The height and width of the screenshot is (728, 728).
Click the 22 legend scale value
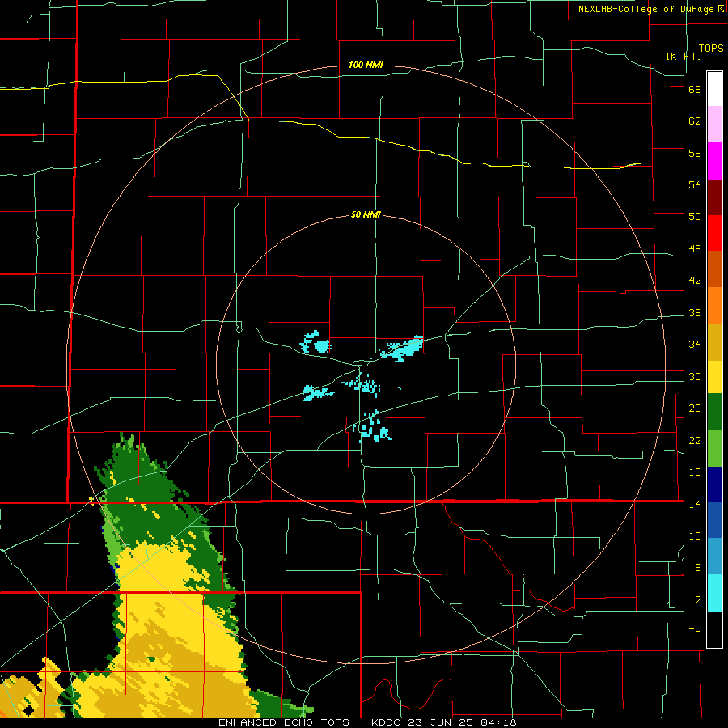(x=695, y=441)
